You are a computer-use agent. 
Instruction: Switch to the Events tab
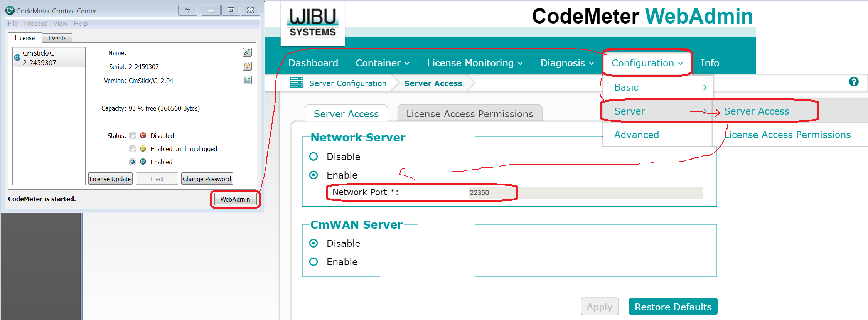coord(57,38)
